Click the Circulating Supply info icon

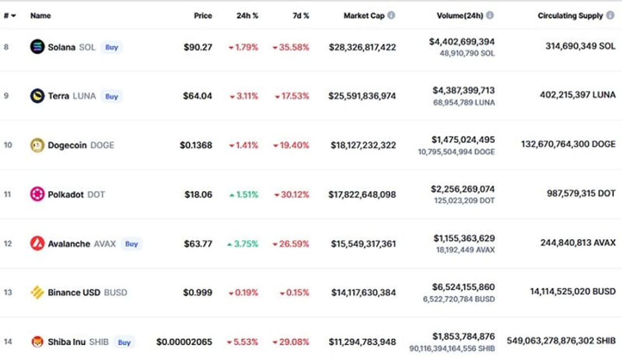(x=610, y=16)
